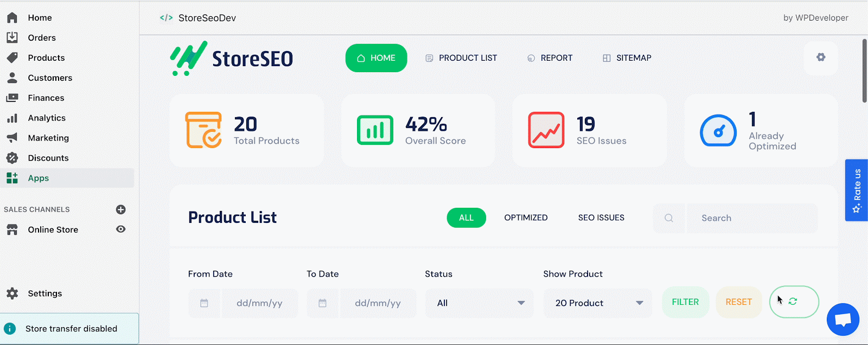
Task: Open the PRODUCT LIST tab
Action: point(461,58)
